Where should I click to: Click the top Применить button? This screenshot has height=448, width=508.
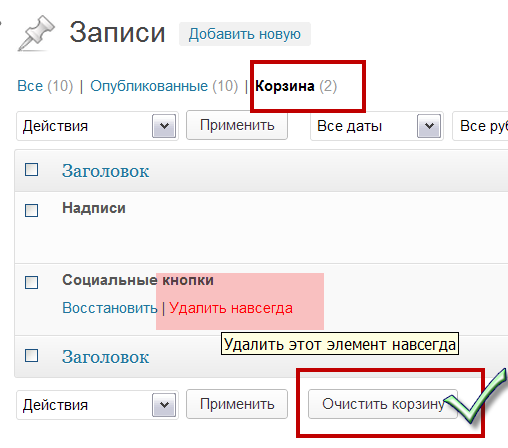point(237,125)
